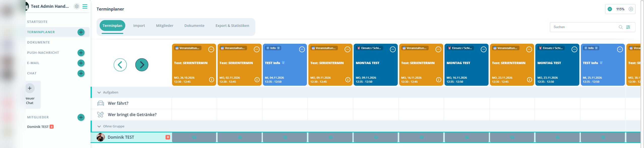Open the three-dot menu on the 04.11.2026 TEST Info card

[x=302, y=50]
